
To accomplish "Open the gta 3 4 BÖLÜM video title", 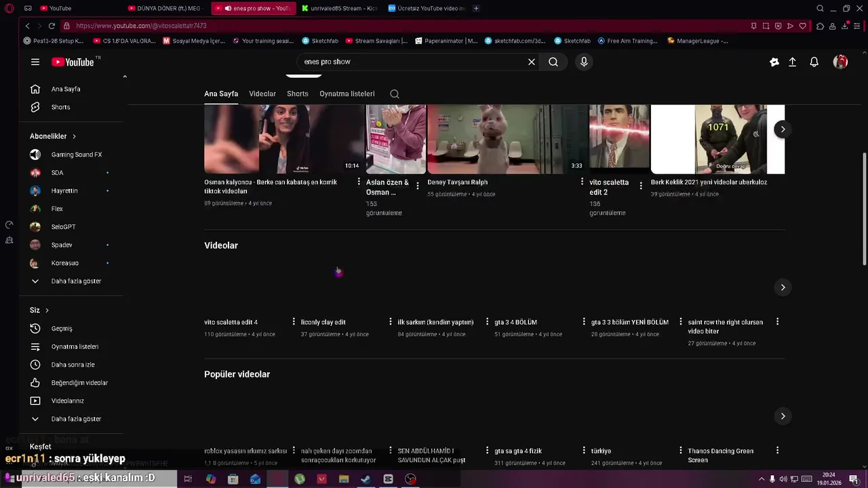I will (516, 322).
